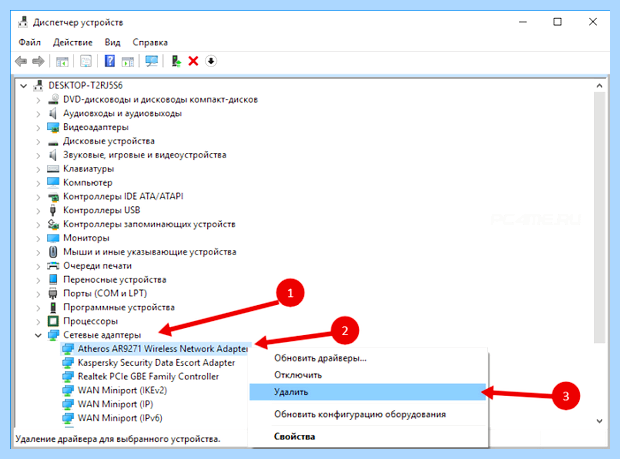The image size is (620, 459).
Task: Click the Контроллеры USB icon
Action: [53, 210]
